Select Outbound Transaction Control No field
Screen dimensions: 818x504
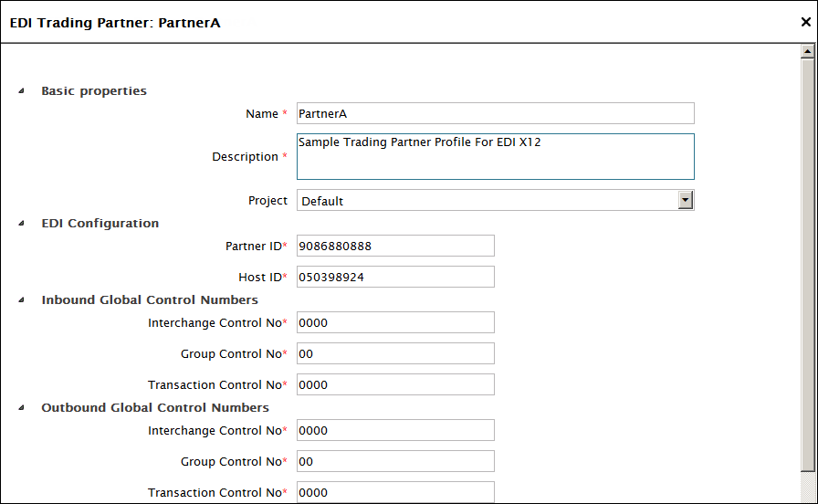[x=395, y=492]
